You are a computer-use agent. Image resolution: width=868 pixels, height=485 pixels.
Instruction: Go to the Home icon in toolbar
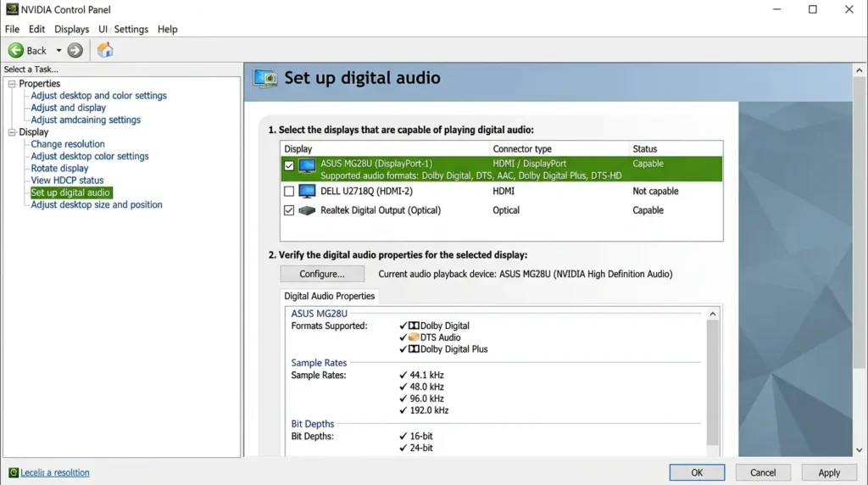click(x=104, y=50)
